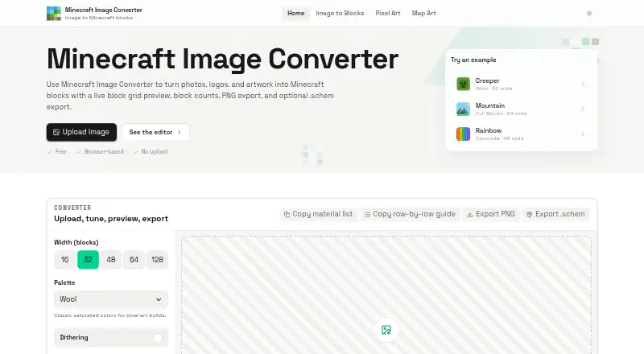Select the 32 blocks width option

click(88, 260)
